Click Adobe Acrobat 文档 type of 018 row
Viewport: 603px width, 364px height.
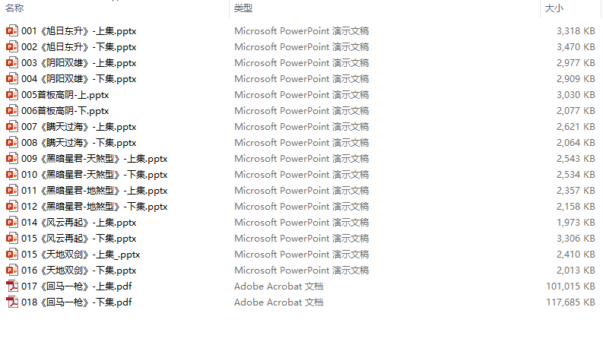coord(279,302)
